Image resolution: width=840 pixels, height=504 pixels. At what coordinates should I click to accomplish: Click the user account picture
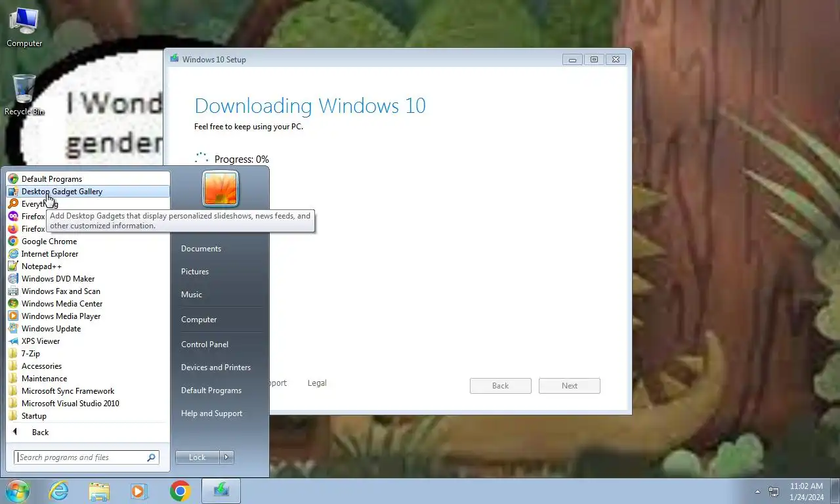(220, 188)
